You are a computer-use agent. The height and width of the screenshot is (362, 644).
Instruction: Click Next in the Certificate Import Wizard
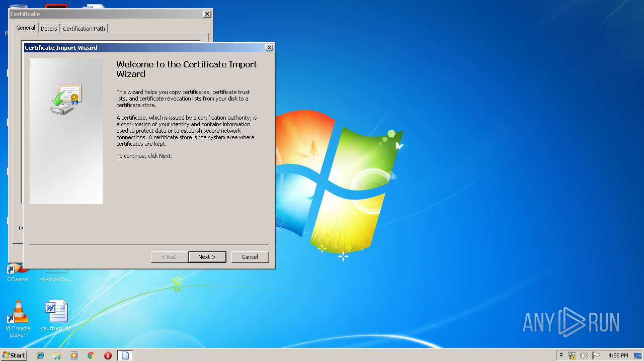coord(207,257)
